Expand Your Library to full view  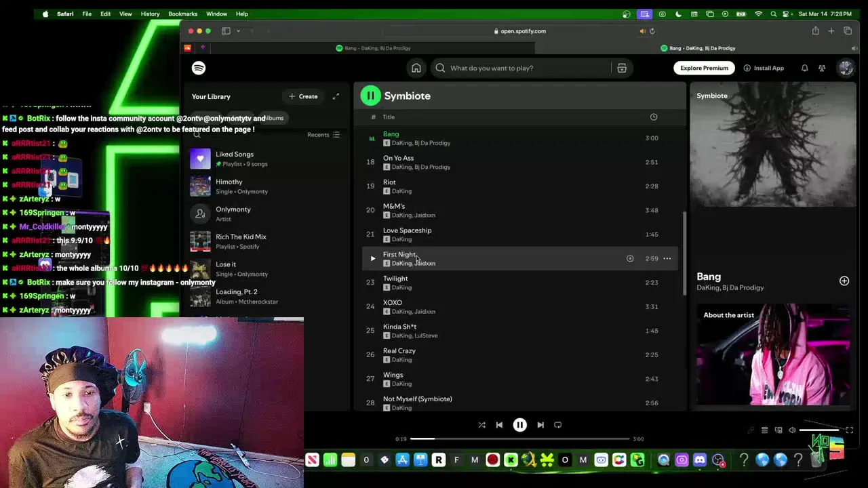[336, 96]
